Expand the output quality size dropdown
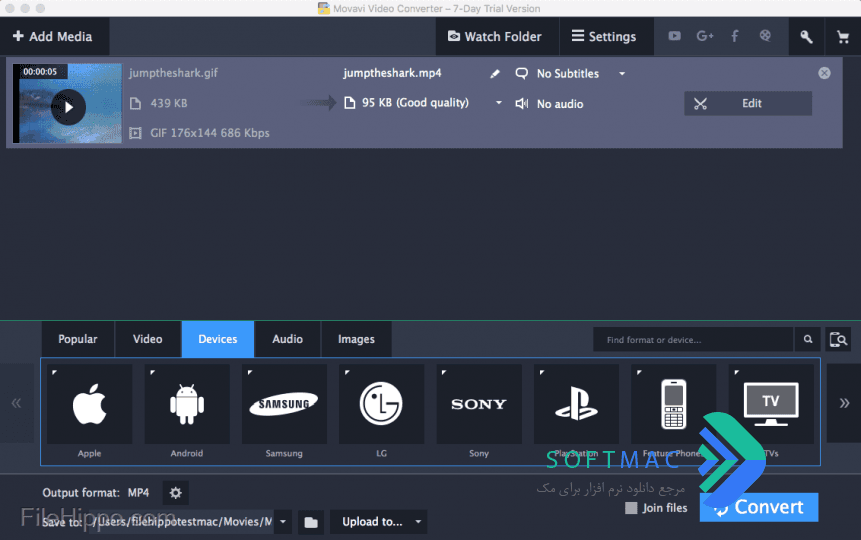The image size is (861, 540). click(499, 103)
